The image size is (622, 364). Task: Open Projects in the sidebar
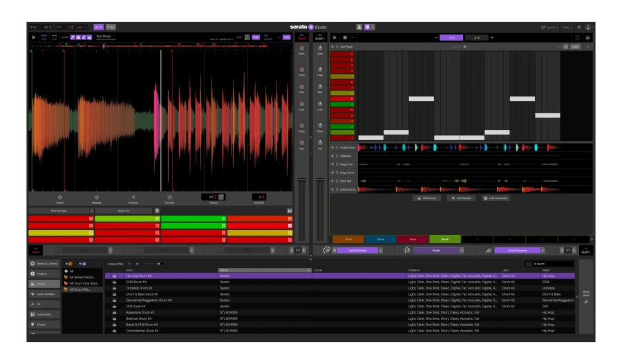[44, 274]
